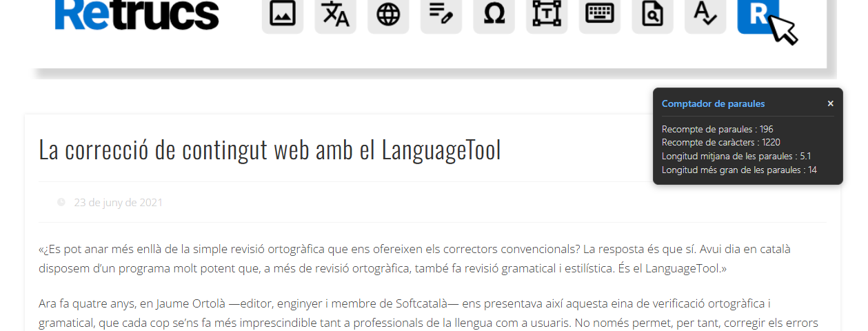Select the Recompte de caràcters line
Image resolution: width=868 pixels, height=331 pixels.
pyautogui.click(x=720, y=143)
